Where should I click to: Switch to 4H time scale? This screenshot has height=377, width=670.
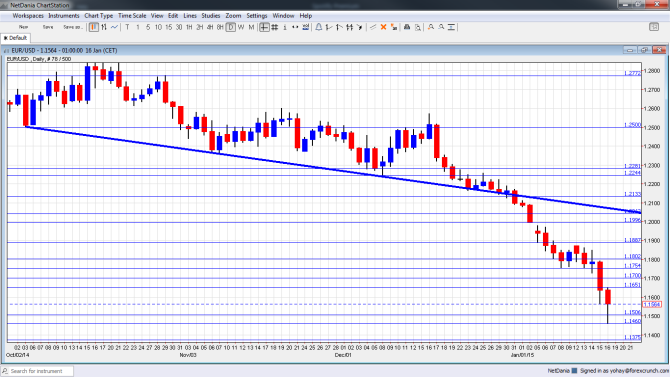pos(210,27)
